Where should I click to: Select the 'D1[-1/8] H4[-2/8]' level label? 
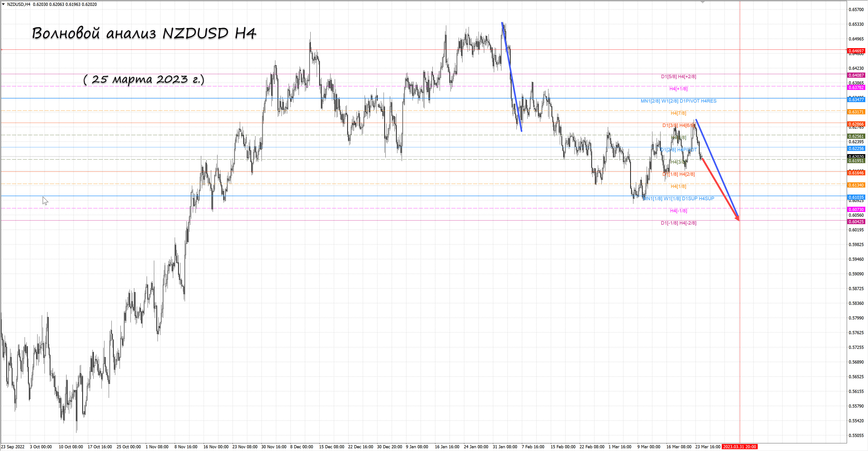pyautogui.click(x=678, y=223)
